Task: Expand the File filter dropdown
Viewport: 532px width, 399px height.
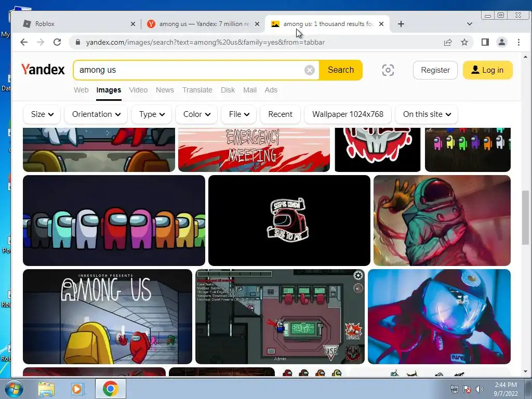Action: coord(239,114)
